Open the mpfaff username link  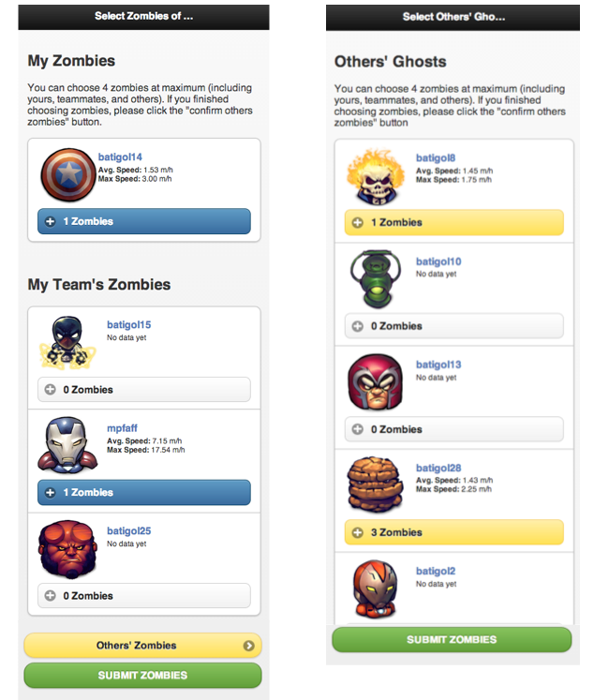pyautogui.click(x=122, y=428)
